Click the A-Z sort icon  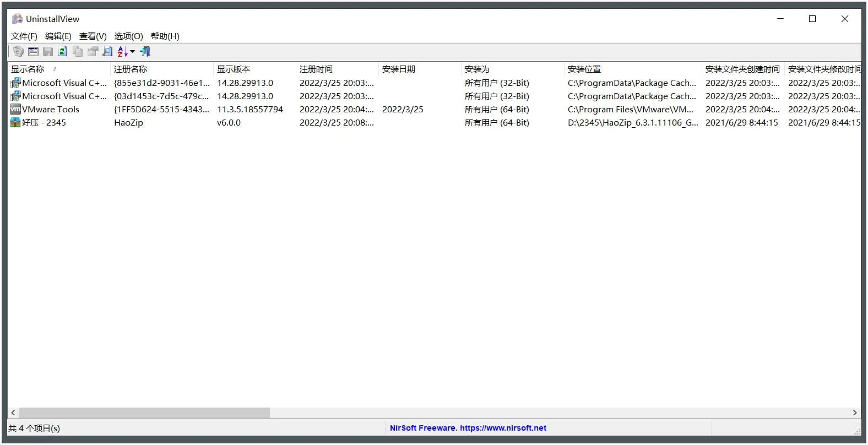click(122, 52)
